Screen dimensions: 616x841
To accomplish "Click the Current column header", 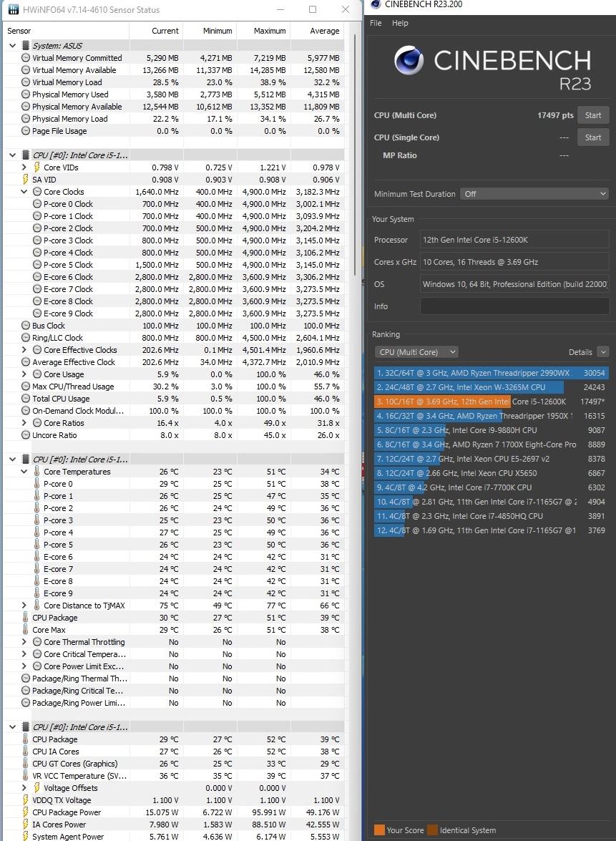I will (x=156, y=31).
